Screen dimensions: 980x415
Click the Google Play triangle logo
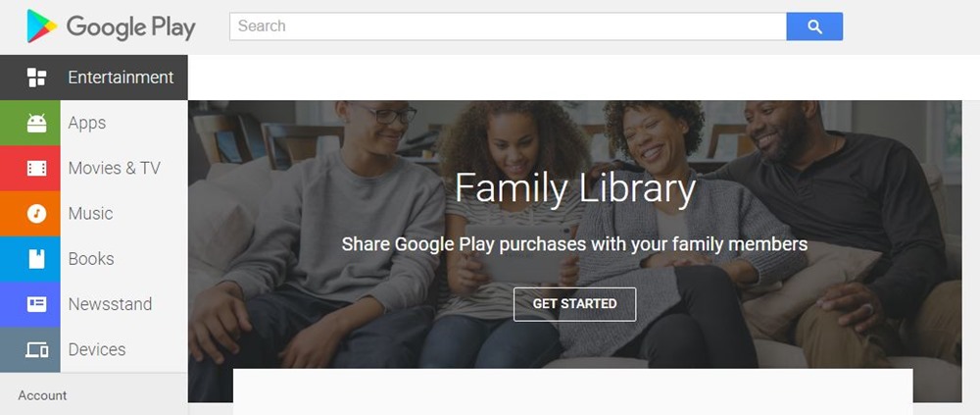point(41,26)
